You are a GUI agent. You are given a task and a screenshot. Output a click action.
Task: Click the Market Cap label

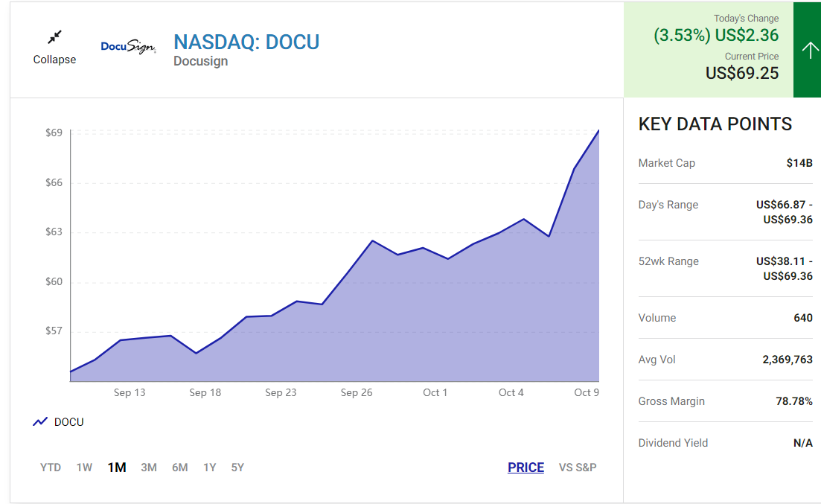pyautogui.click(x=666, y=163)
